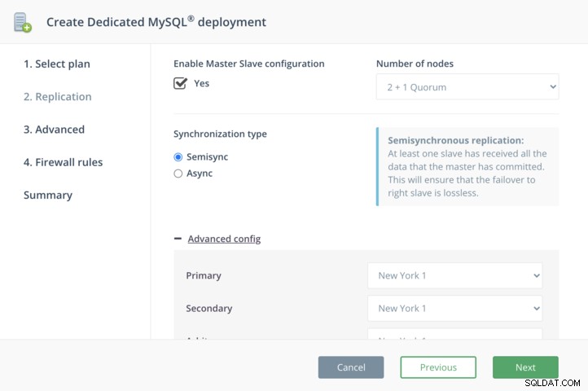
Task: Select the Semisync radio button
Action: pyautogui.click(x=178, y=157)
